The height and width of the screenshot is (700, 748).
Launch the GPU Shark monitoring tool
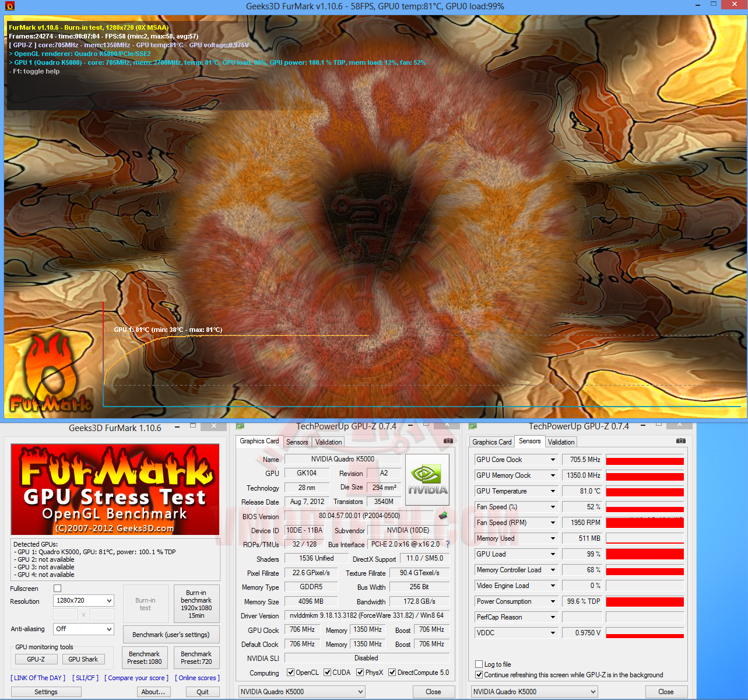83,659
